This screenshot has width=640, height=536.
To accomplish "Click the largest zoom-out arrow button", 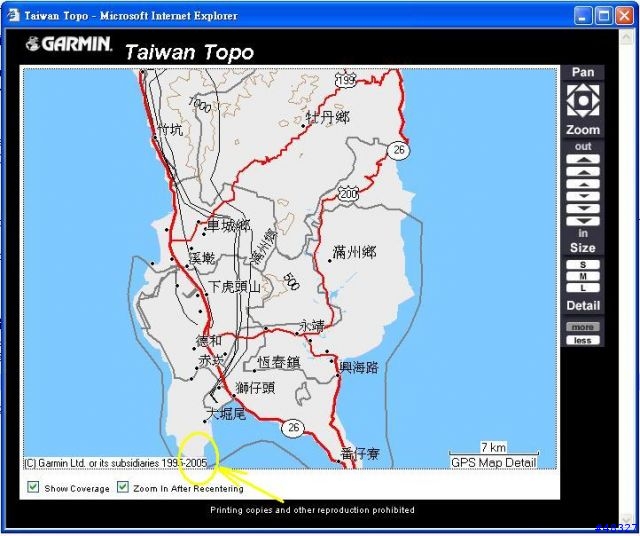I will 583,159.
